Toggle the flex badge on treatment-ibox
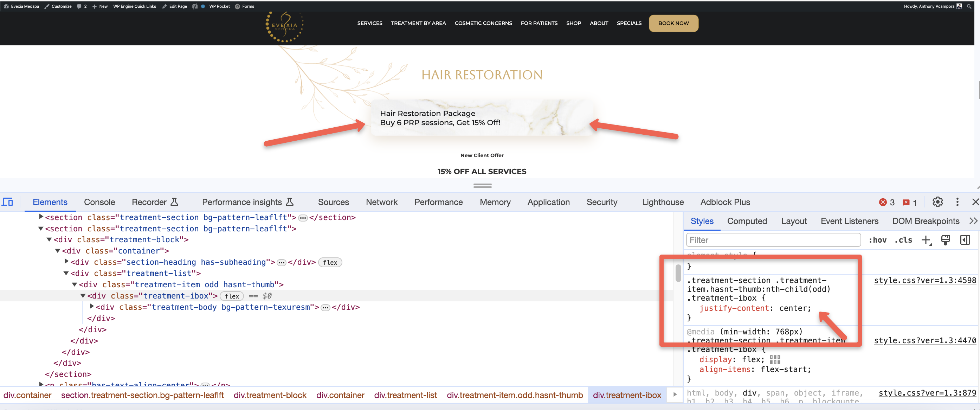Viewport: 980px width, 410px height. [x=232, y=296]
